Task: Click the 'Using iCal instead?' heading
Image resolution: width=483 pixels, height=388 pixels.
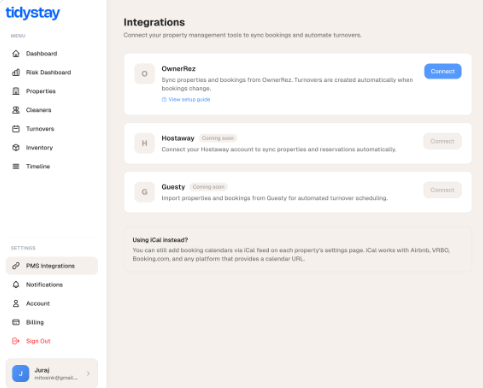Action: click(x=160, y=240)
